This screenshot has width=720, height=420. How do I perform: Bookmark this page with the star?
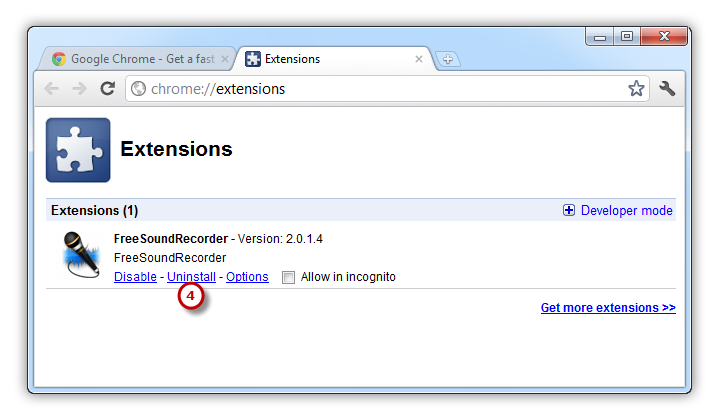[636, 88]
